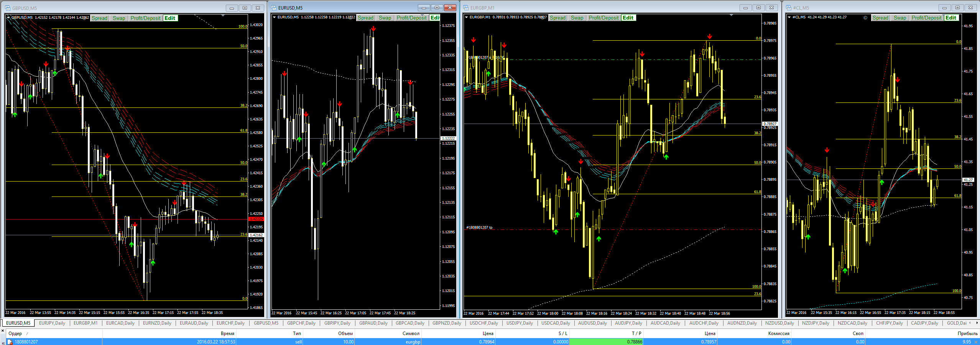This screenshot has width=980, height=345.
Task: Switch to GBPJPY,Daily chart tab
Action: [x=337, y=323]
